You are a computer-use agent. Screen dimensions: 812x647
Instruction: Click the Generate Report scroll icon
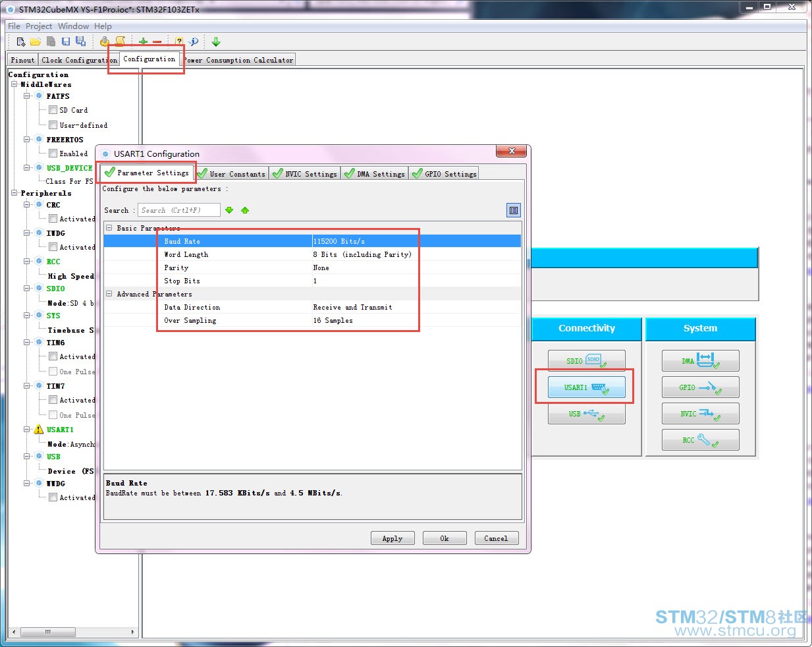121,42
